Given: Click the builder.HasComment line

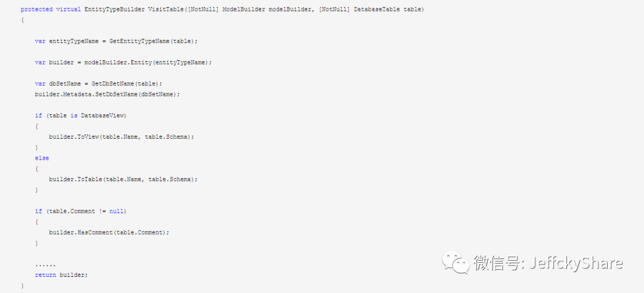Looking at the screenshot, I should (109, 233).
